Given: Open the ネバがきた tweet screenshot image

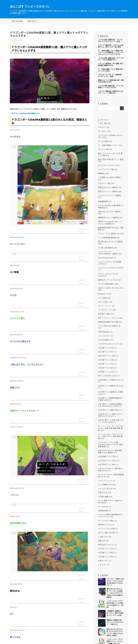Looking at the screenshot, I should 53,185.
